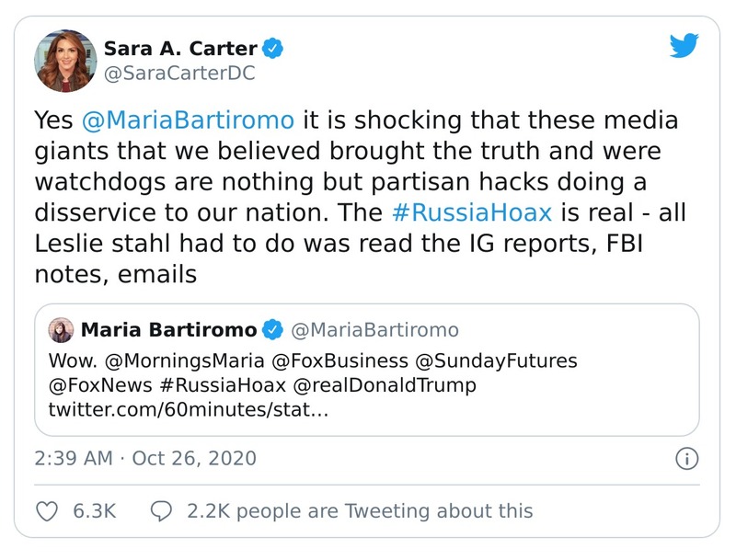This screenshot has height=560, width=736.
Task: Click the Twitter bird logo
Action: (x=684, y=47)
